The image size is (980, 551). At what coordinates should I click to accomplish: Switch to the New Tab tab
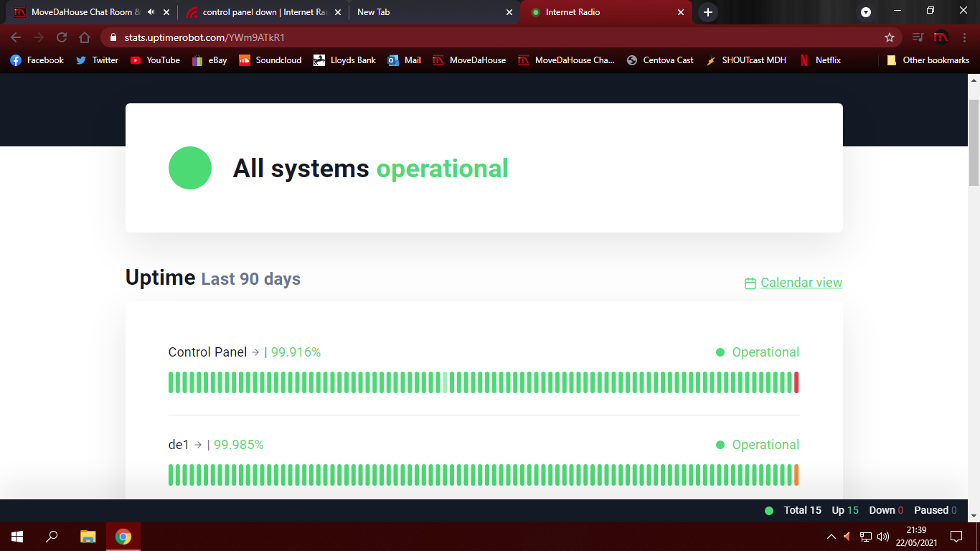(x=429, y=12)
